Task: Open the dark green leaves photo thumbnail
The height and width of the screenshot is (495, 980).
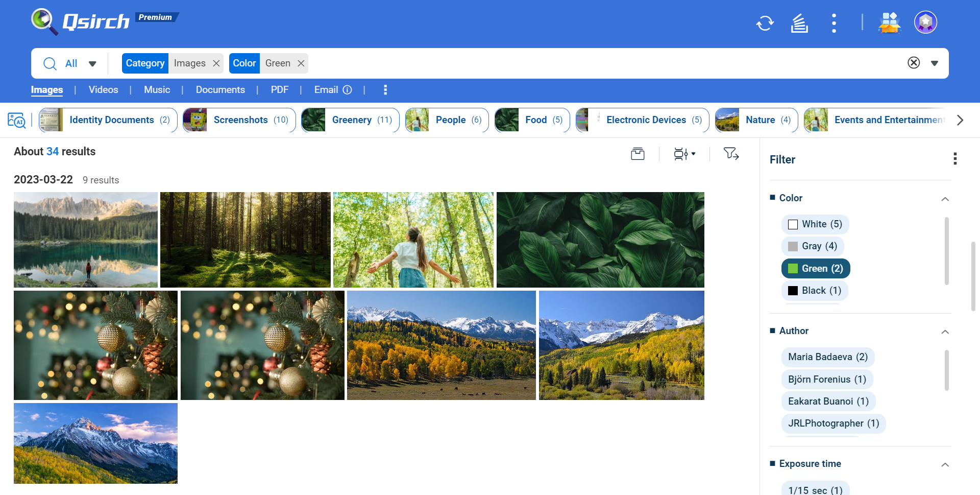Action: point(600,240)
